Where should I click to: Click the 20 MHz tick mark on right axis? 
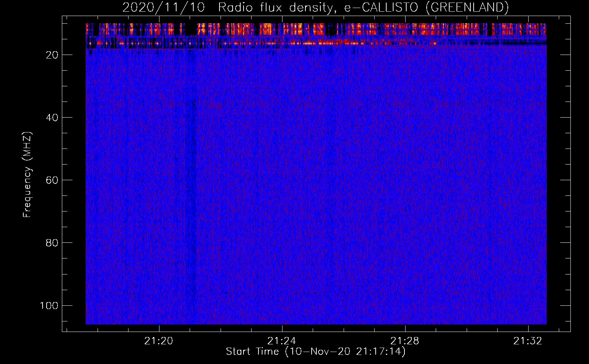coord(565,55)
